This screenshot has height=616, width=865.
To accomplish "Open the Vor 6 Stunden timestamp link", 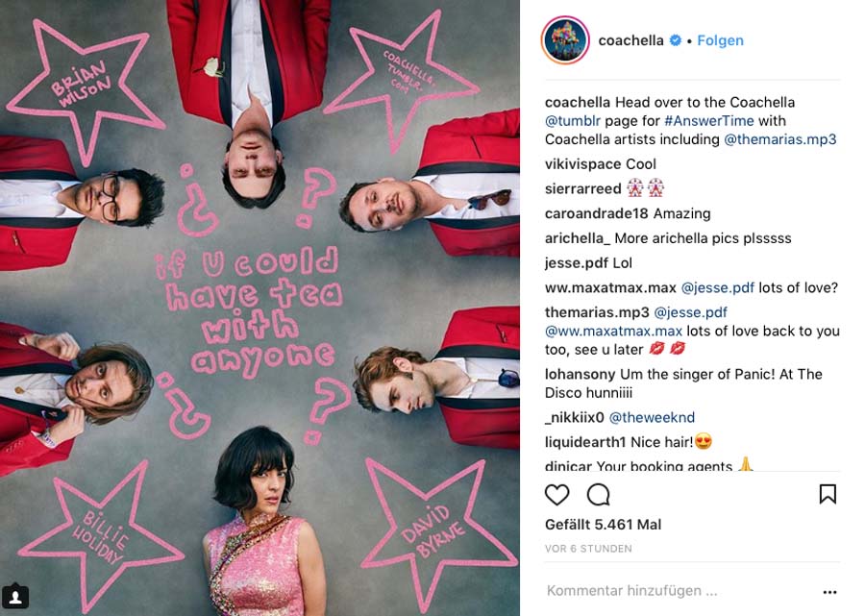I will click(x=588, y=549).
